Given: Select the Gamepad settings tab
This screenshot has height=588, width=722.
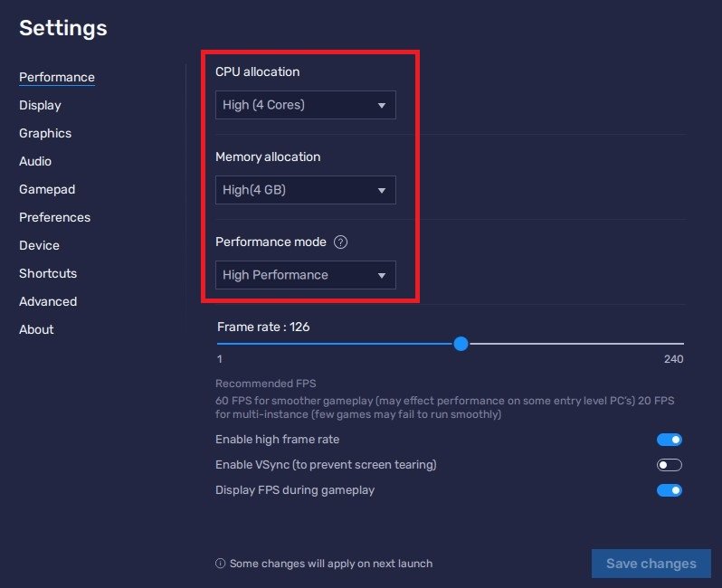Looking at the screenshot, I should pos(47,189).
